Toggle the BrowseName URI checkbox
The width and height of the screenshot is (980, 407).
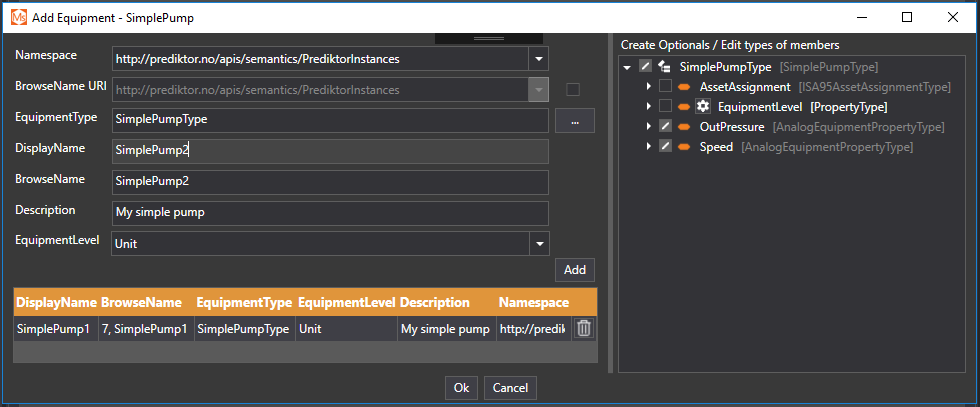(573, 89)
